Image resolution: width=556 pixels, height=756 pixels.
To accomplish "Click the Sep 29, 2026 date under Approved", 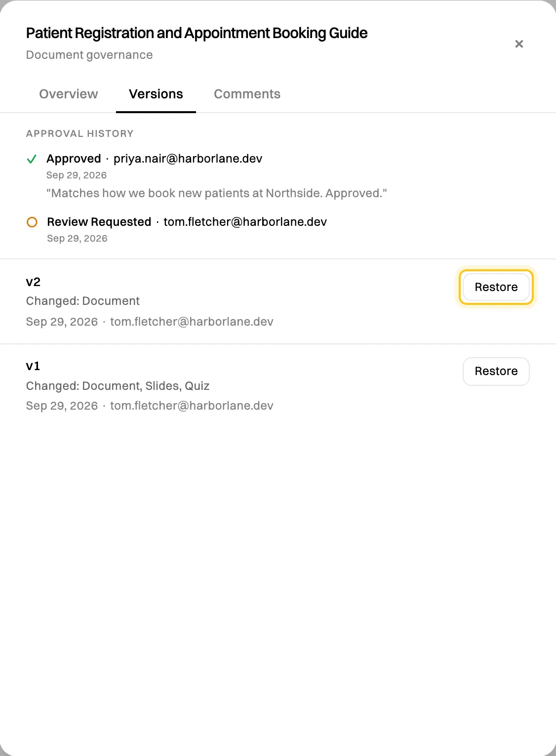I will tap(77, 175).
